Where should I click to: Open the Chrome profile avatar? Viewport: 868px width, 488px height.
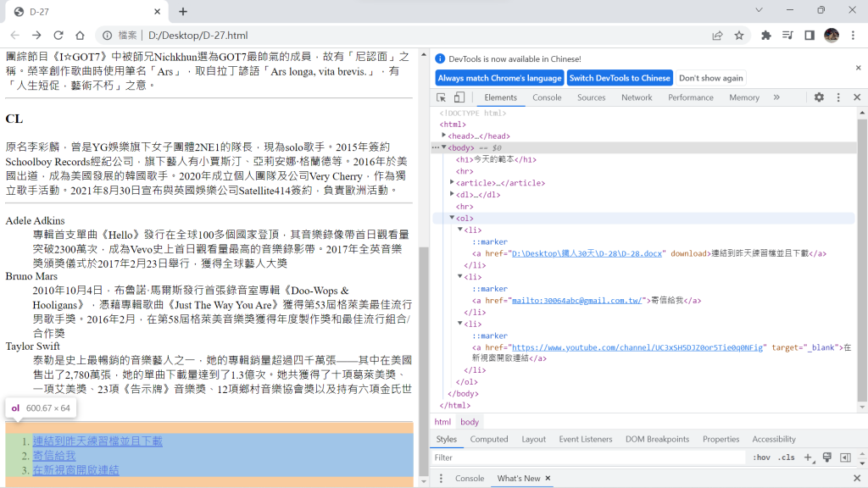832,36
